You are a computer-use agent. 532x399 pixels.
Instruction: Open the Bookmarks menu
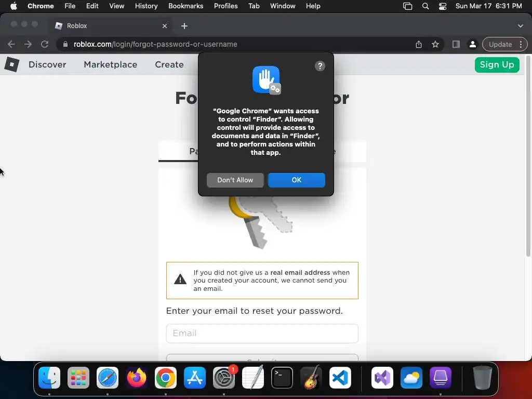pos(185,6)
